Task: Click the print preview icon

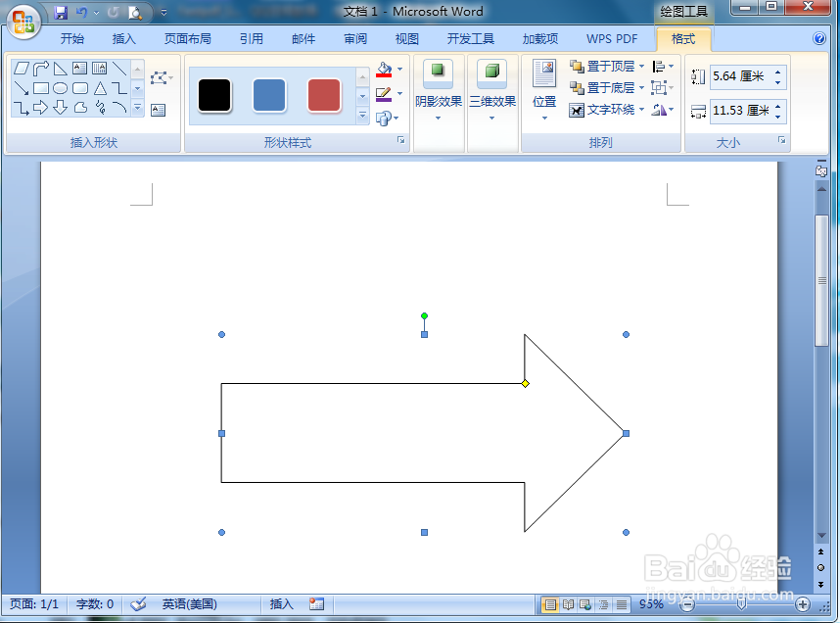Action: click(x=135, y=13)
